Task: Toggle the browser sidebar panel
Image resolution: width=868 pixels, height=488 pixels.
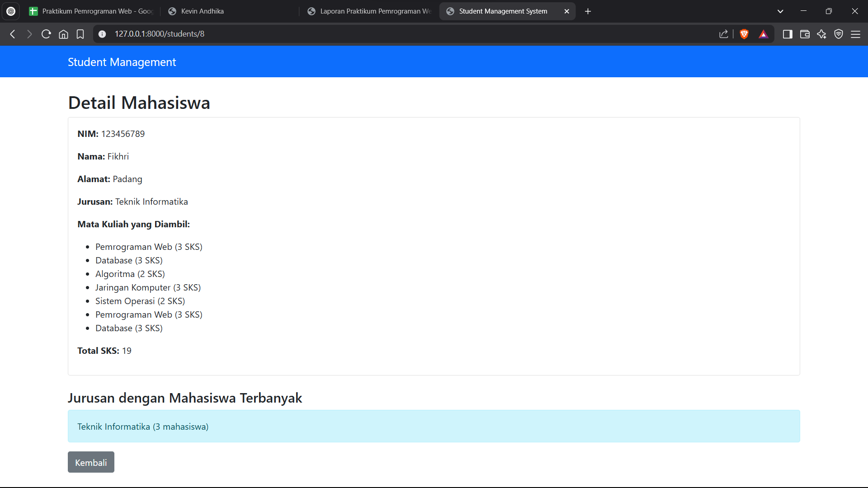Action: (x=788, y=34)
